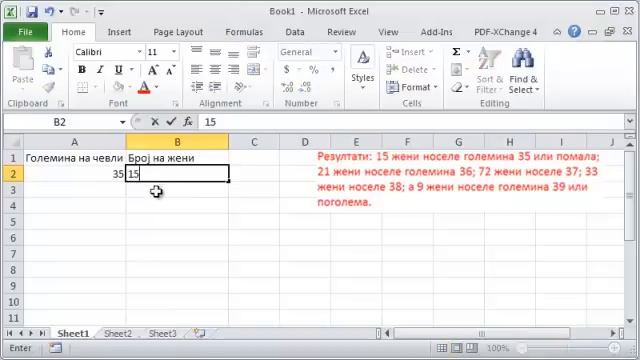Toggle Bold formatting
This screenshot has height=360, width=640.
click(x=82, y=70)
